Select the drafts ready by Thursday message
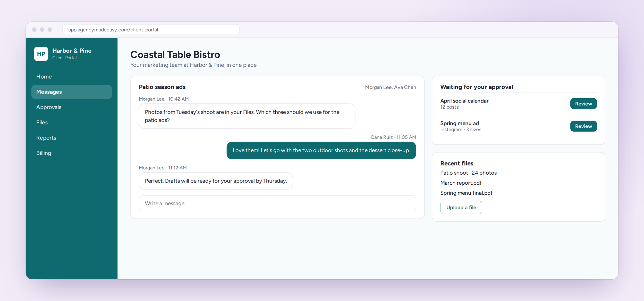Screen dimensions: 644x301 click(216, 181)
